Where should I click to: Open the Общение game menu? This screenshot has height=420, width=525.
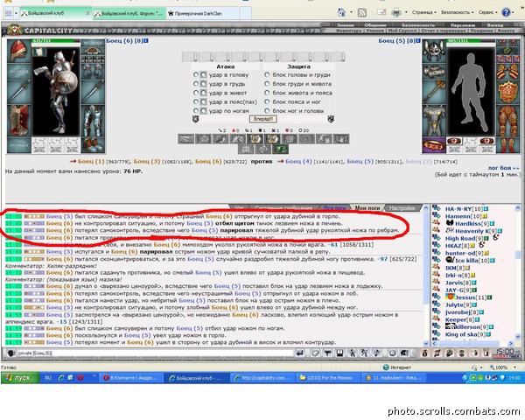375,25
